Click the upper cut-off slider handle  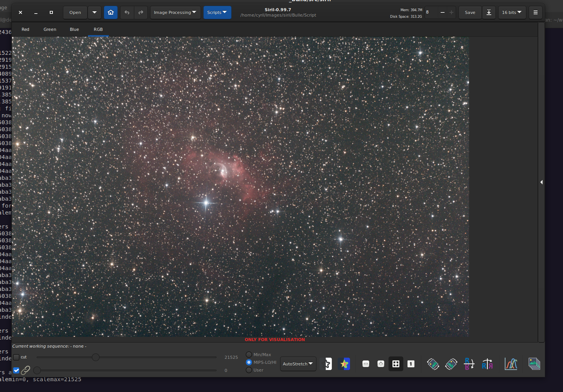click(96, 357)
